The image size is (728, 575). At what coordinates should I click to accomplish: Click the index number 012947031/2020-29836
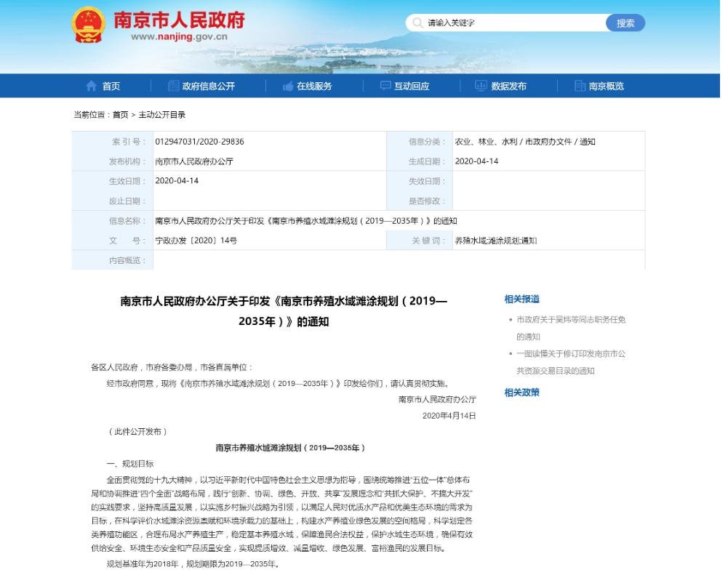point(200,142)
